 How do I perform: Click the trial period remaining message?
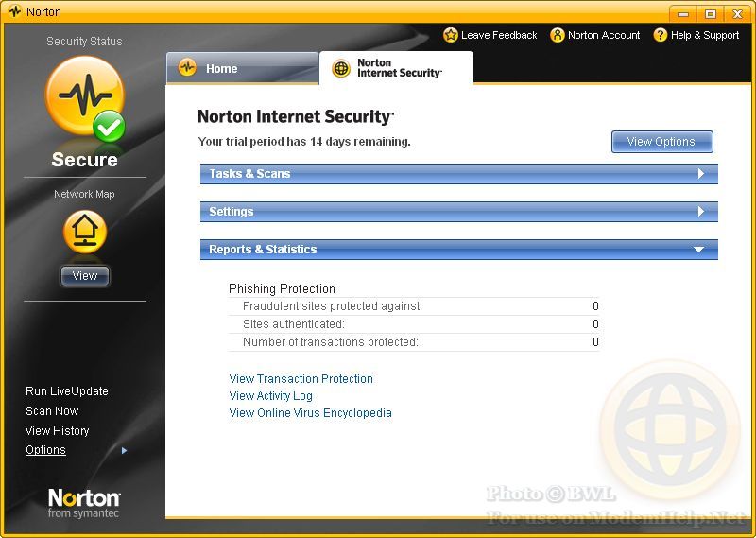(304, 142)
